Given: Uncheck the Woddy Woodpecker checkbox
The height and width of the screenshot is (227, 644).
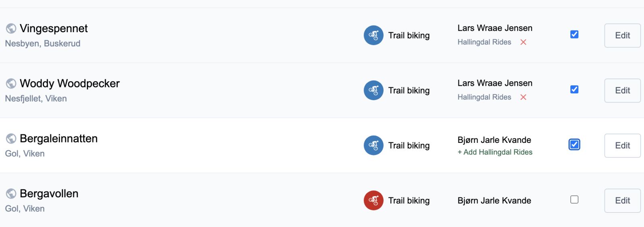Looking at the screenshot, I should click(574, 89).
